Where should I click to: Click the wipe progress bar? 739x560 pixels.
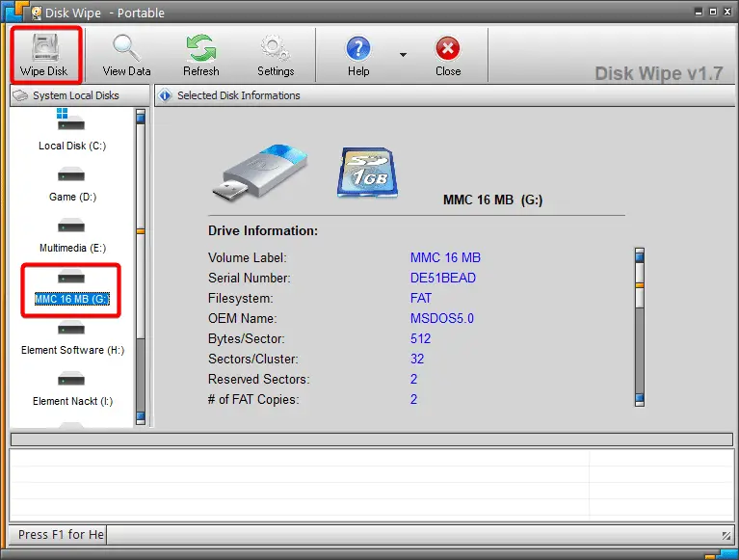(372, 440)
